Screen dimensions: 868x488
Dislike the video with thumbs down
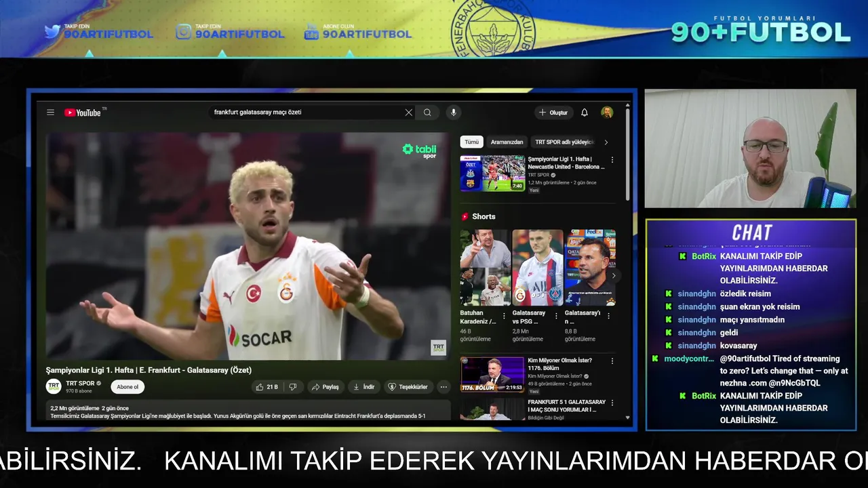293,387
